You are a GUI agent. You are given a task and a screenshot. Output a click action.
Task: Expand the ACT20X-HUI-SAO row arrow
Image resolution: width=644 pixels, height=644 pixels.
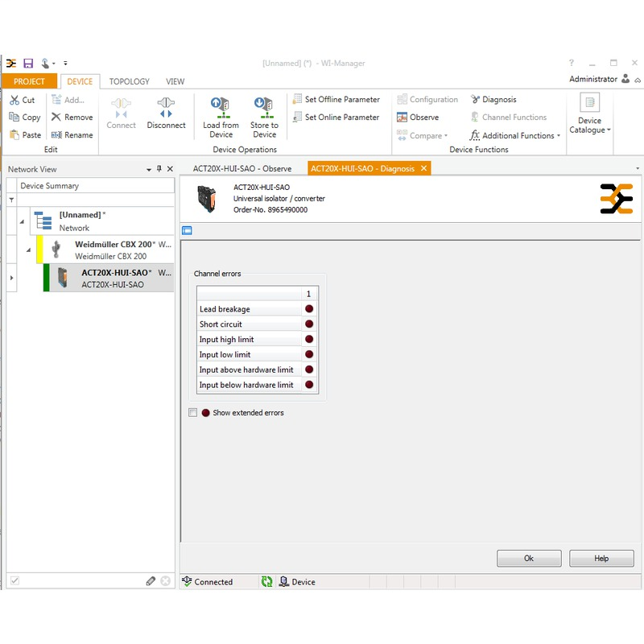point(11,278)
